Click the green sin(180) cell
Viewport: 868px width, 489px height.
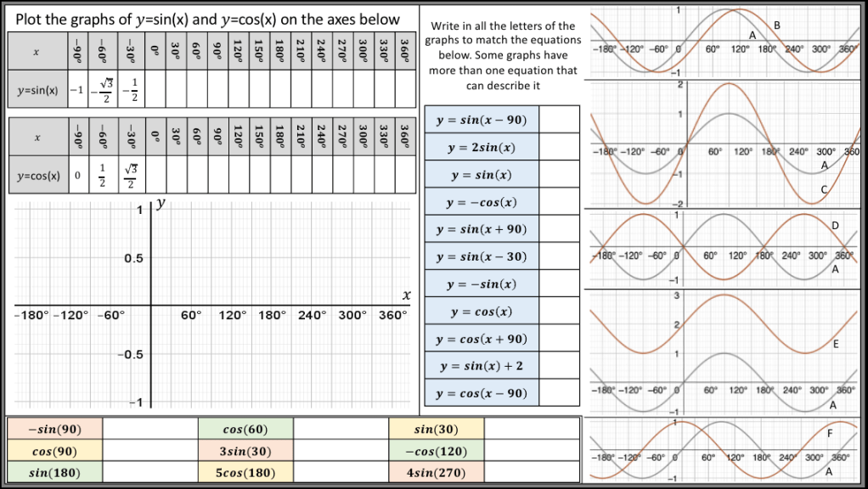point(54,472)
